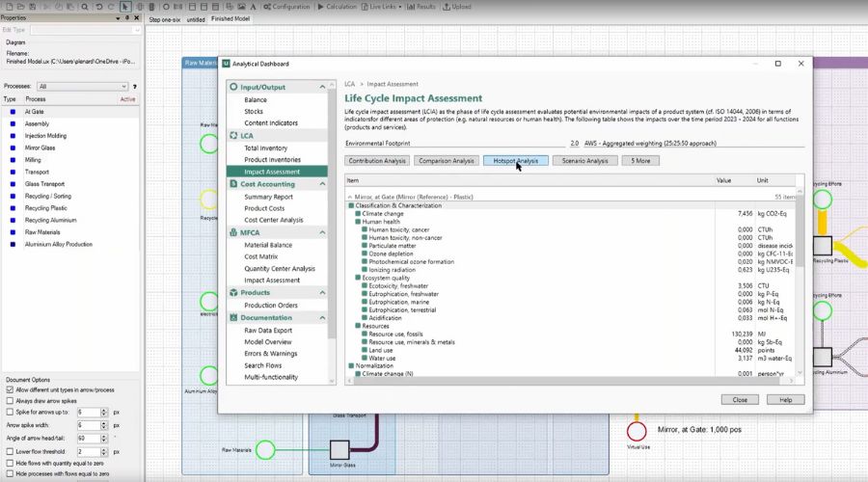
Task: Click the 'Hotspot Analysis' button
Action: point(515,161)
